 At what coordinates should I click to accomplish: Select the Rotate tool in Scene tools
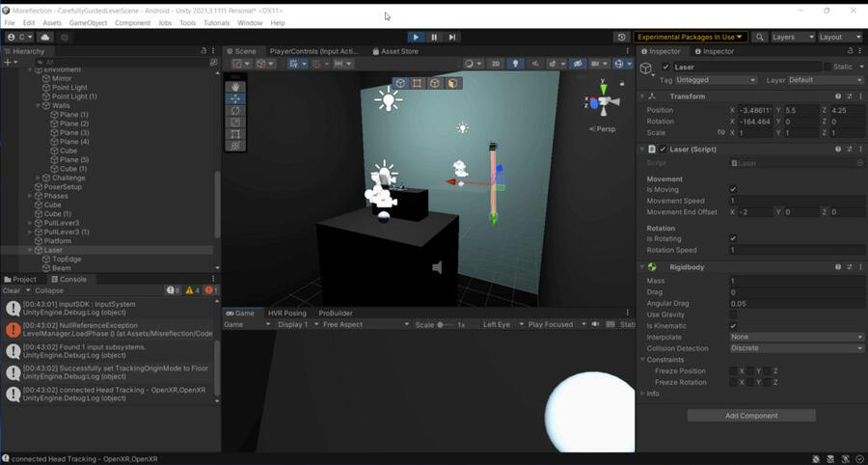tap(235, 110)
